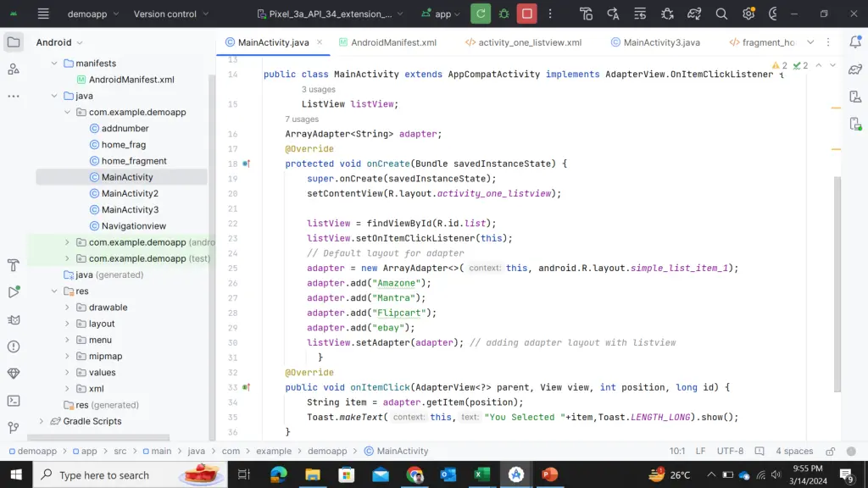Open Resource Manager tool window icon
Viewport: 868px width, 488px height.
click(x=14, y=69)
